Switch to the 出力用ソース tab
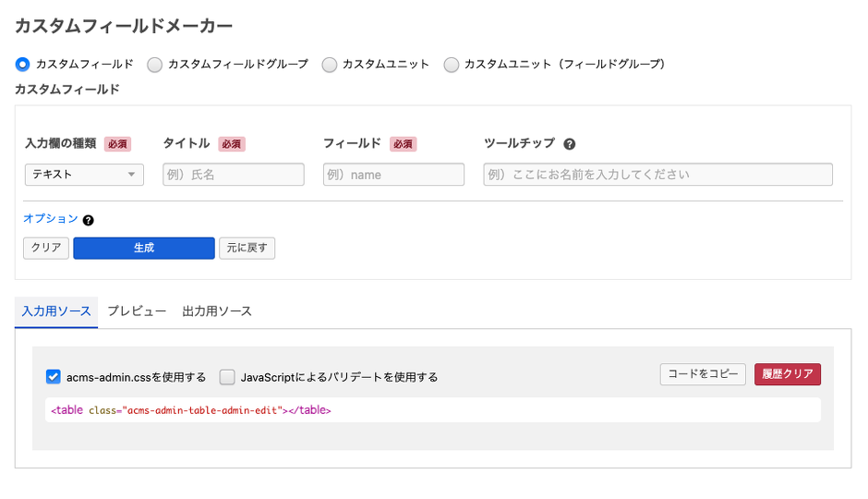 coord(217,311)
